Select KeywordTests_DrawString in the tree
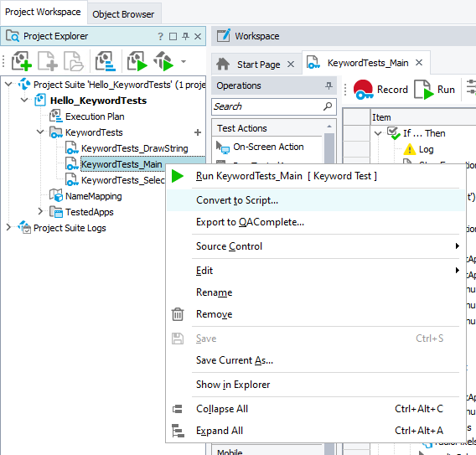The height and width of the screenshot is (455, 476). 134,148
